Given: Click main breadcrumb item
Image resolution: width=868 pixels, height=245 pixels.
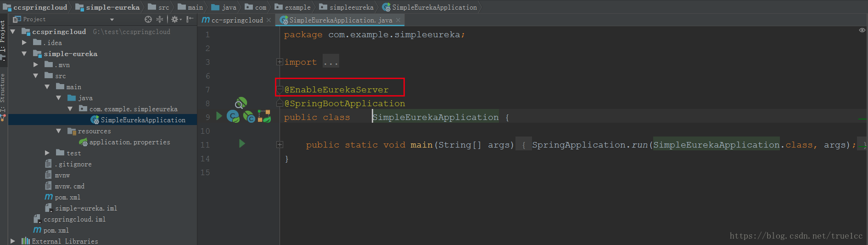Looking at the screenshot, I should point(190,7).
